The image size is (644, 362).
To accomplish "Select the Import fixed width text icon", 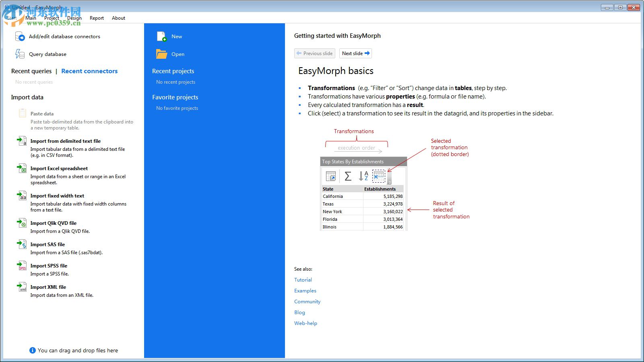I will coord(21,196).
